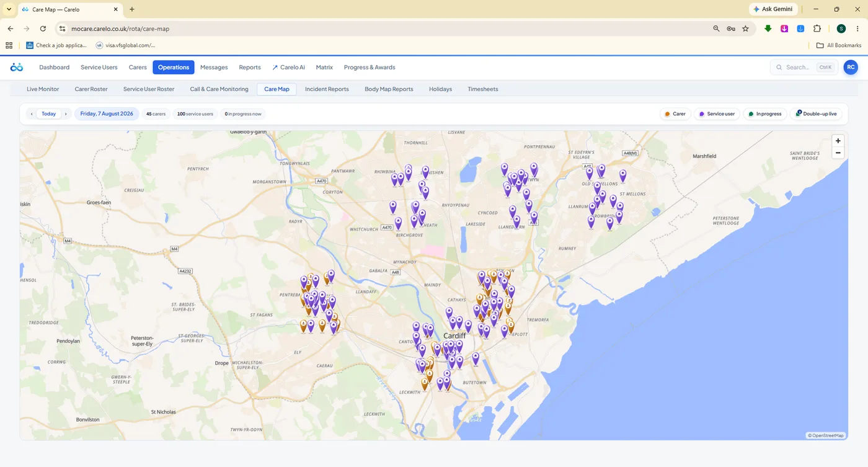Open the apps grid in bookmarks bar
Image resolution: width=868 pixels, height=467 pixels.
[9, 45]
